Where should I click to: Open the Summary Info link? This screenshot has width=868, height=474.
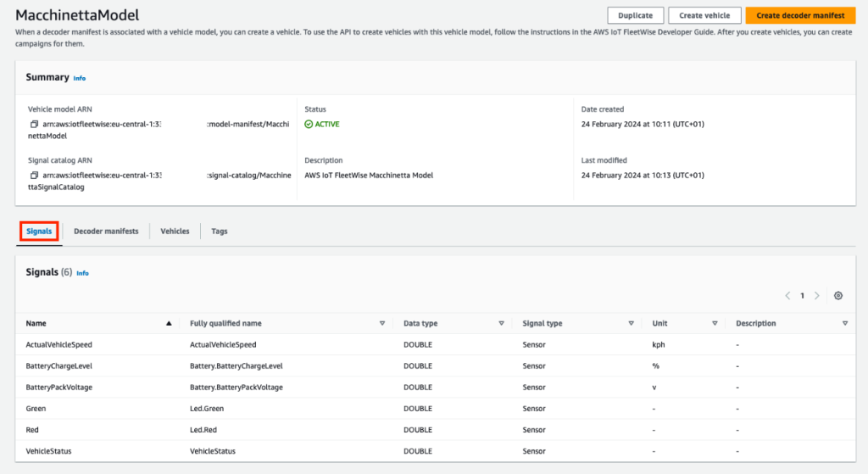click(80, 78)
